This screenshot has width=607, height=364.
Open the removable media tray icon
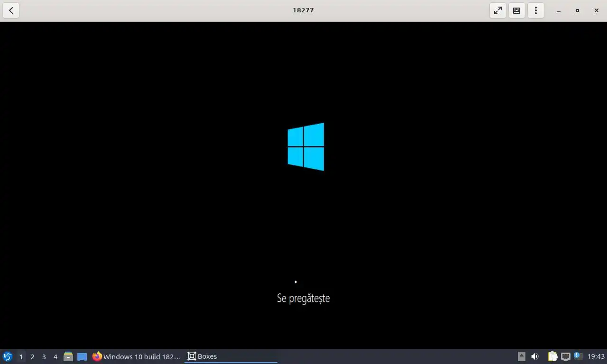(x=521, y=356)
